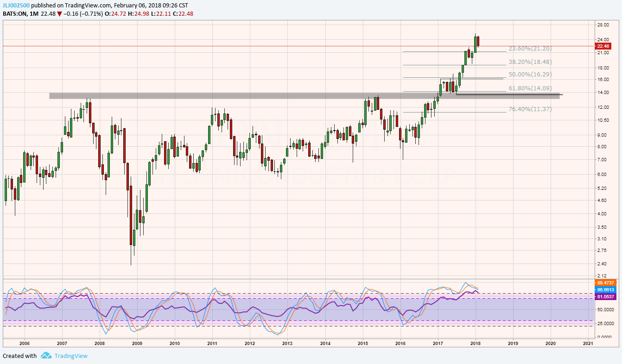Select the 76.40%(11.37) Fibonacci label

(x=530, y=109)
